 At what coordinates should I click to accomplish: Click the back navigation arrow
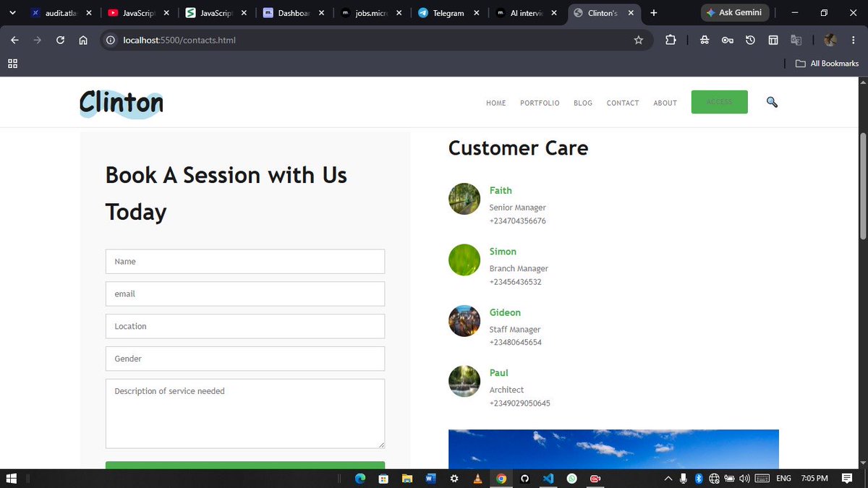click(x=14, y=40)
